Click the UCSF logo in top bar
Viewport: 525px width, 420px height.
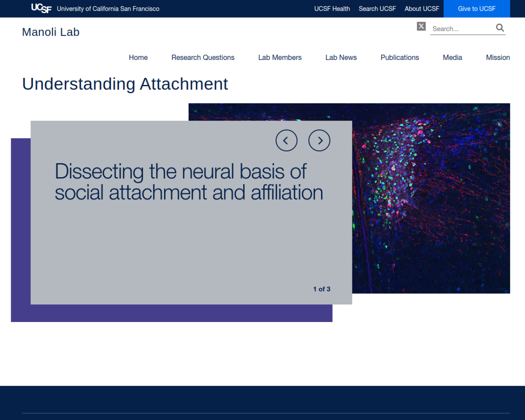[x=41, y=8]
